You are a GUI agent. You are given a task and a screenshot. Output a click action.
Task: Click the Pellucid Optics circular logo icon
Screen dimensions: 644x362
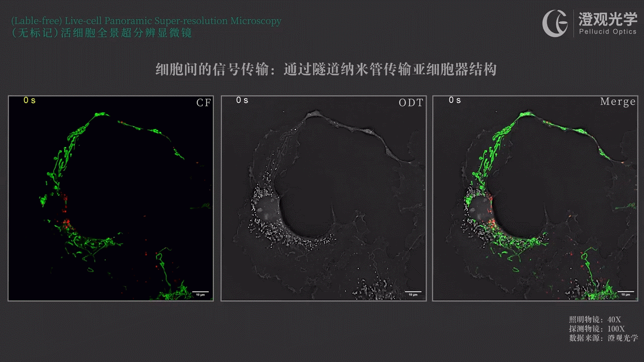(555, 23)
